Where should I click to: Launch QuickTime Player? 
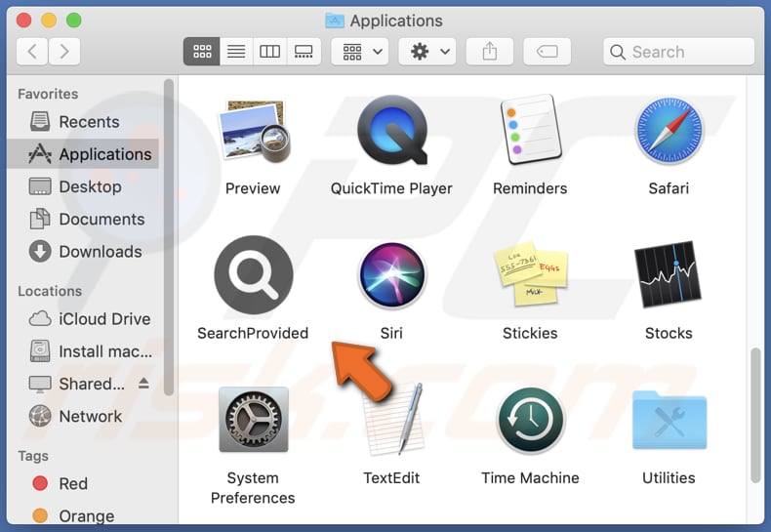392,130
